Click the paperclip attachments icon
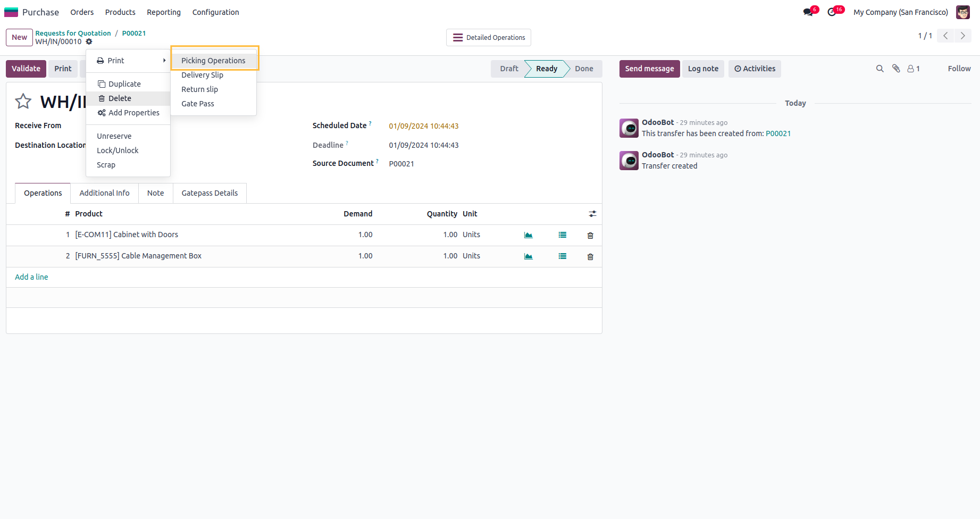The image size is (980, 519). pos(896,69)
